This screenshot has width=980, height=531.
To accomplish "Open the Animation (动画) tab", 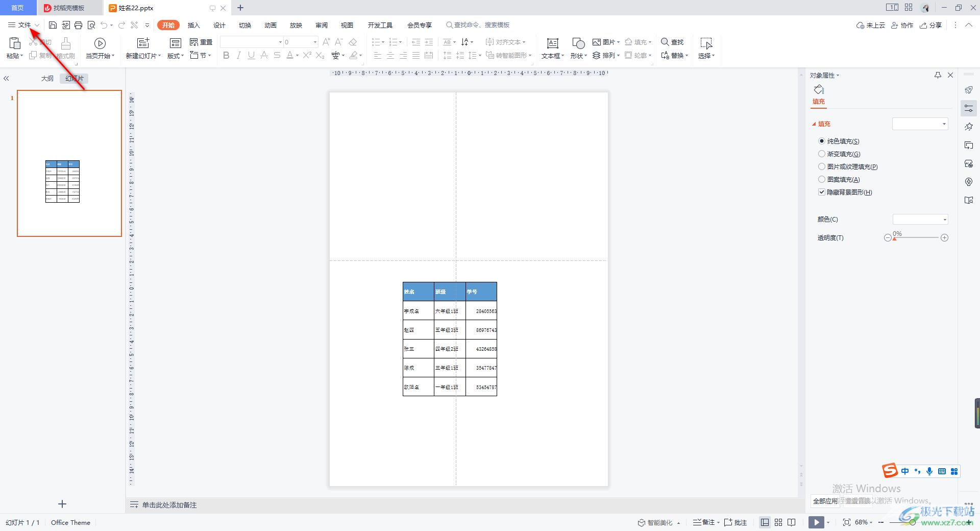I will (x=270, y=25).
